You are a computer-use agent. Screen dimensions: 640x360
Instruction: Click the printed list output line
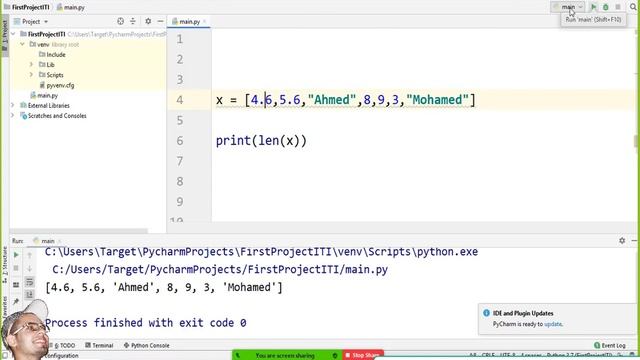pos(164,287)
